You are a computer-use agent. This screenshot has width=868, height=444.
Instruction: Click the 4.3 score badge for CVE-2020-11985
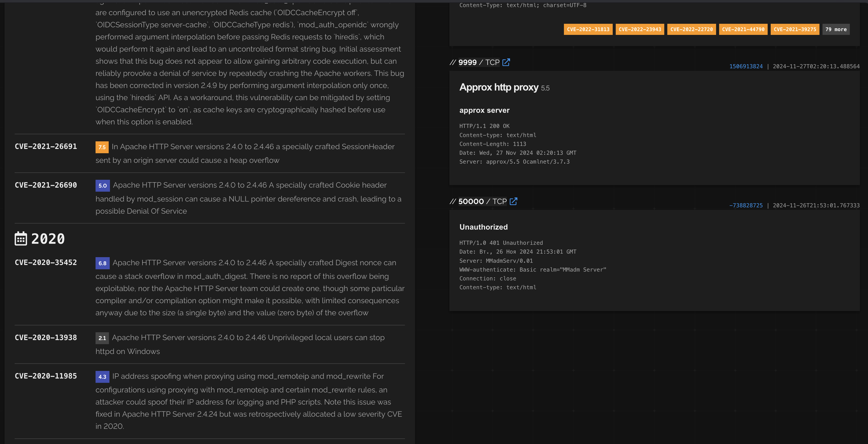102,376
